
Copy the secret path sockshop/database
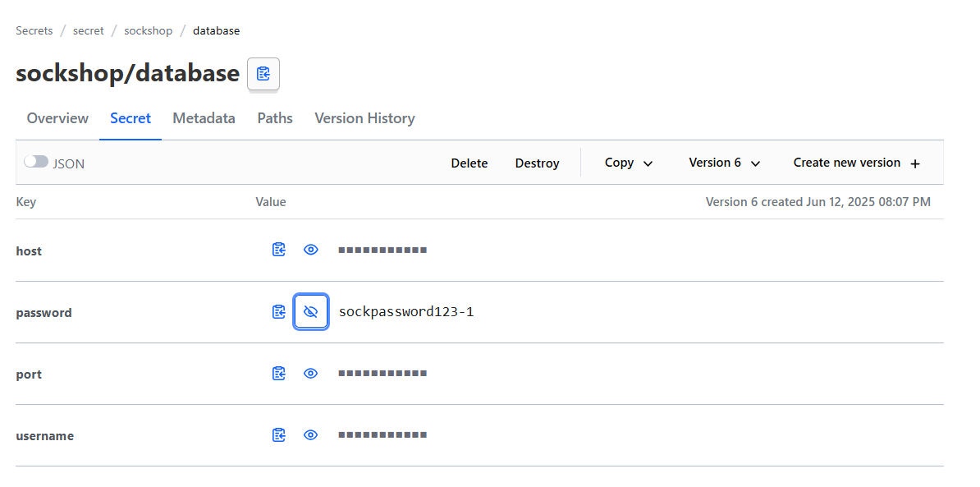coord(263,74)
